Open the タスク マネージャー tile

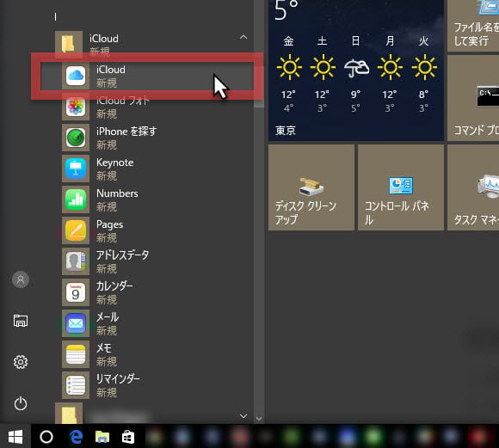[x=473, y=187]
